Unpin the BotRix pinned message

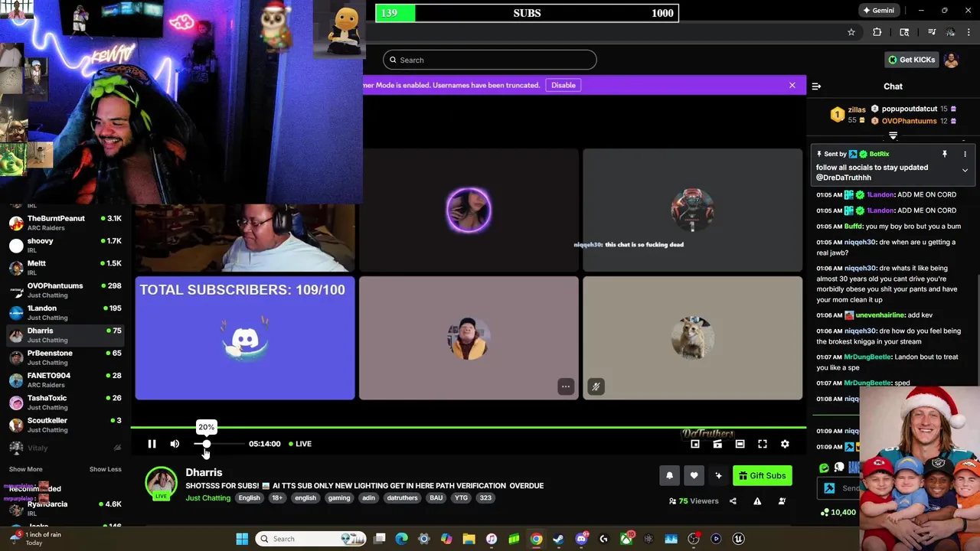pos(945,154)
